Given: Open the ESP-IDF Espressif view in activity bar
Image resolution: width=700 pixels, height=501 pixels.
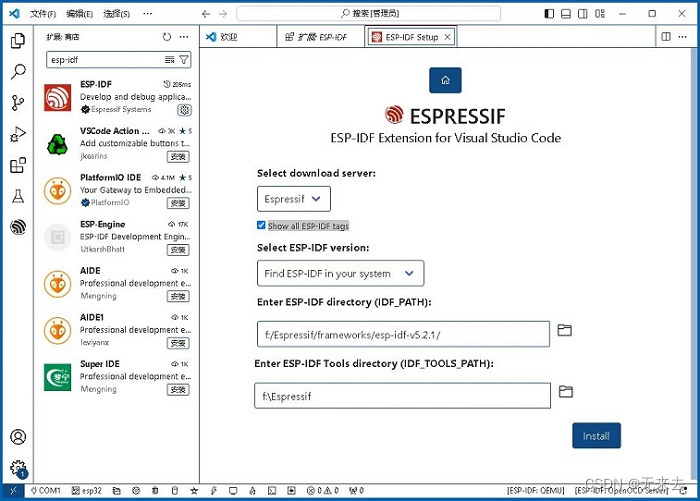Looking at the screenshot, I should [x=18, y=227].
